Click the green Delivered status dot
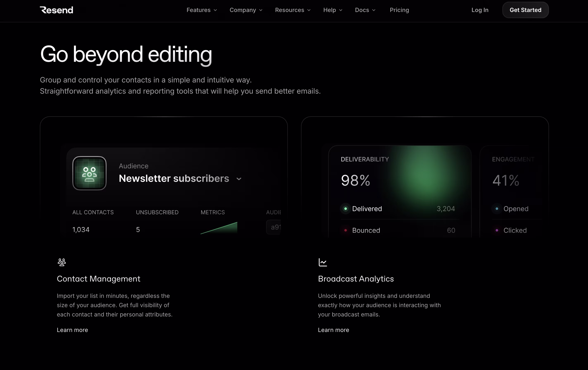The image size is (588, 370). tap(345, 209)
